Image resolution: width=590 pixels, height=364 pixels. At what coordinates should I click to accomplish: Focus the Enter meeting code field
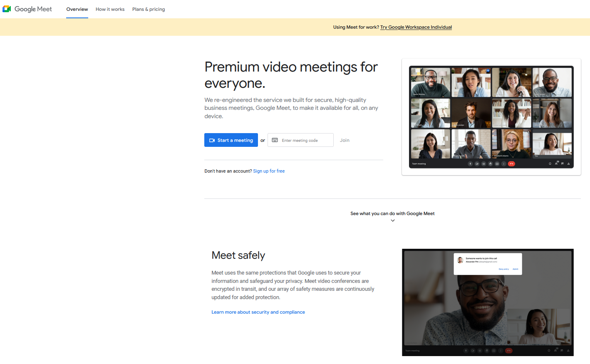click(x=300, y=140)
